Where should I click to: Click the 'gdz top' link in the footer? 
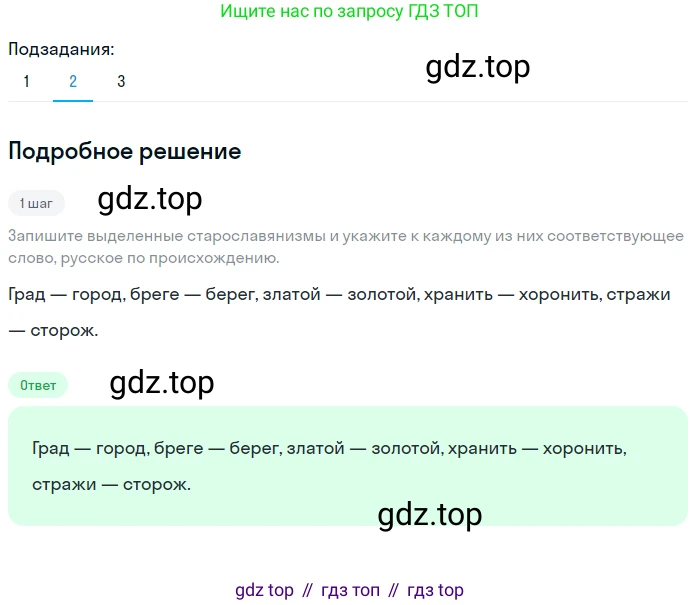[264, 590]
